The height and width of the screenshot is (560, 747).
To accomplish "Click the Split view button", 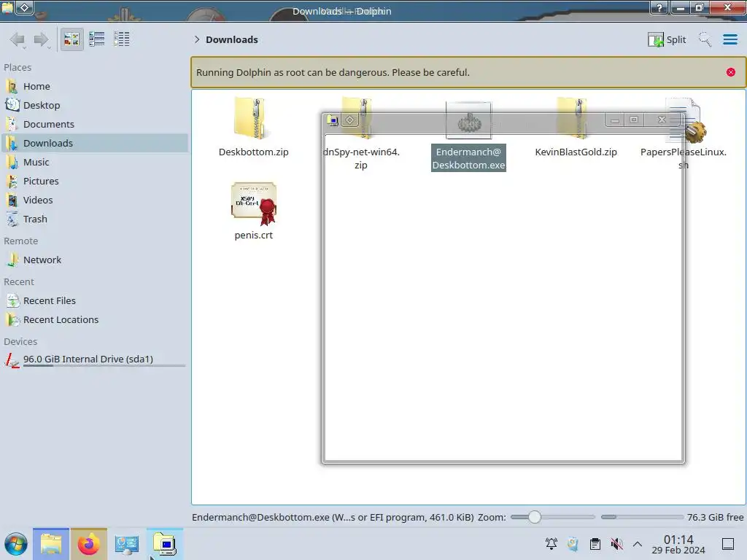I will (x=667, y=39).
